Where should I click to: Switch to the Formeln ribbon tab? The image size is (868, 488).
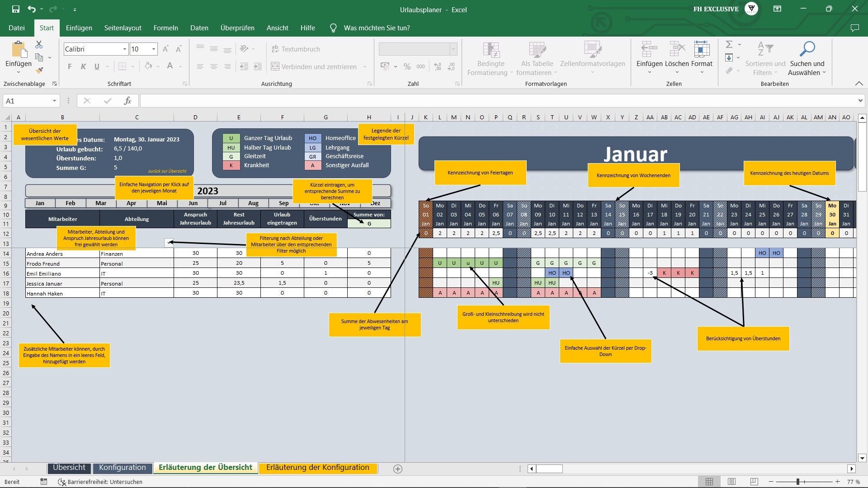[165, 28]
